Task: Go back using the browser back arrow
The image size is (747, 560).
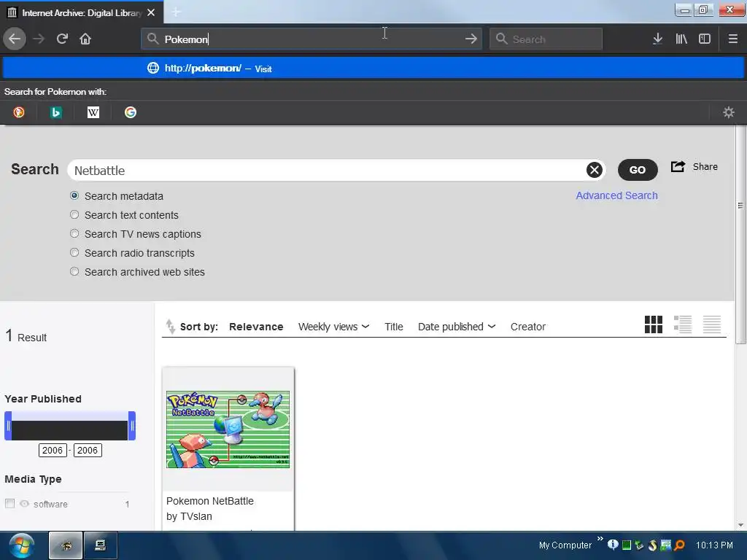Action: click(15, 39)
